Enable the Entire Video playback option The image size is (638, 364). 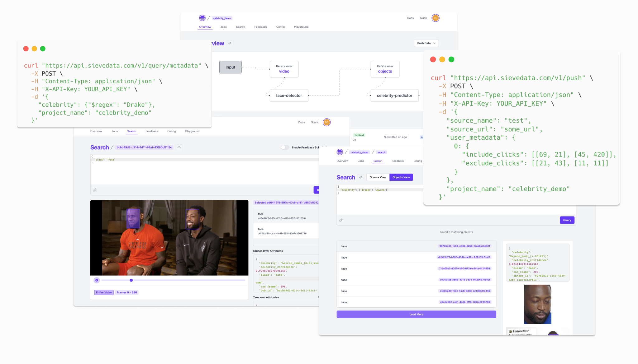(x=104, y=292)
